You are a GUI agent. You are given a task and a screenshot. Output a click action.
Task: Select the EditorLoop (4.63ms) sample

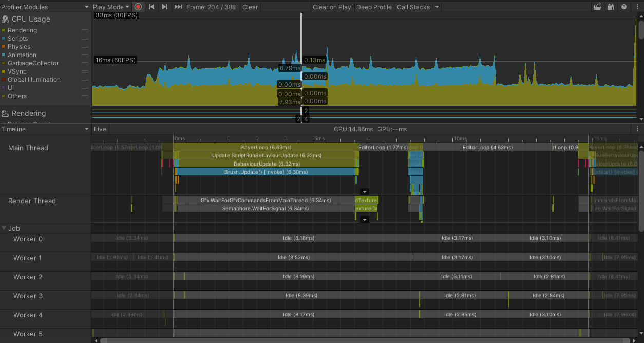coord(487,147)
